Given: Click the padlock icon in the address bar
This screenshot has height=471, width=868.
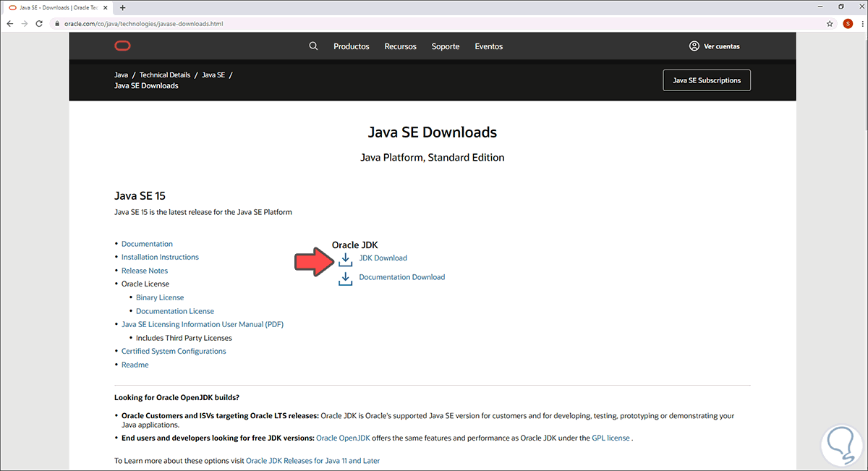Looking at the screenshot, I should 56,23.
